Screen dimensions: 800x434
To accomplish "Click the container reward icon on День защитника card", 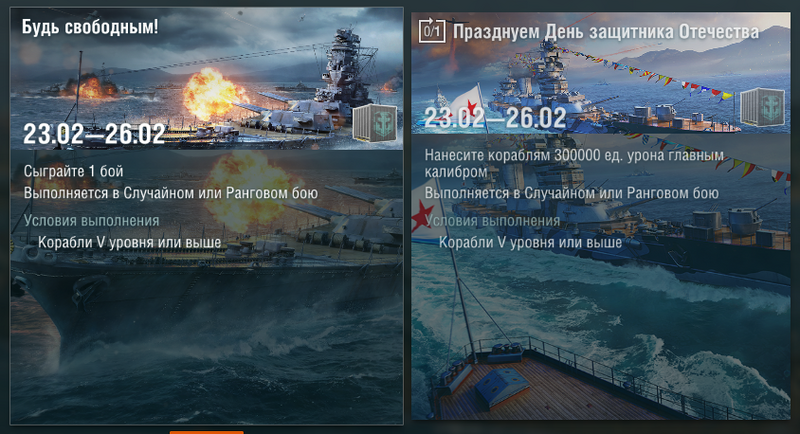I will [x=762, y=107].
